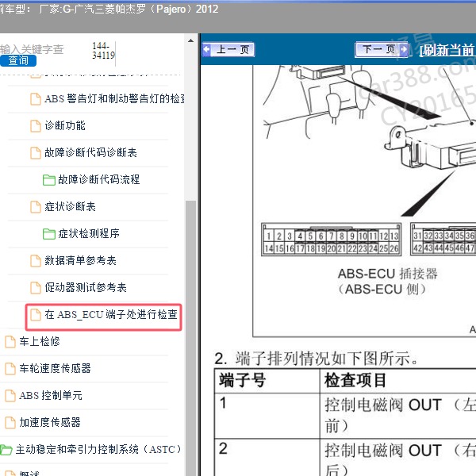Screen dimensions: 476x476
Task: Click document icon beside 车轮速度传感器
Action: [x=10, y=369]
